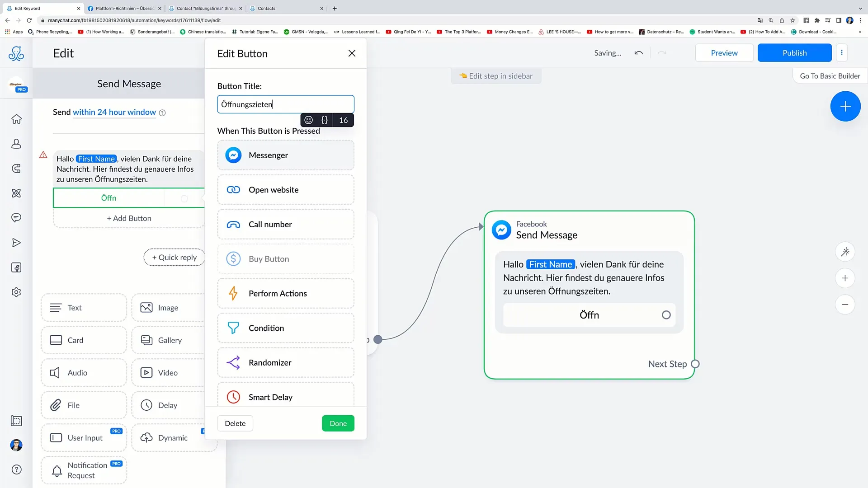Select the Perform Actions icon

point(233,292)
